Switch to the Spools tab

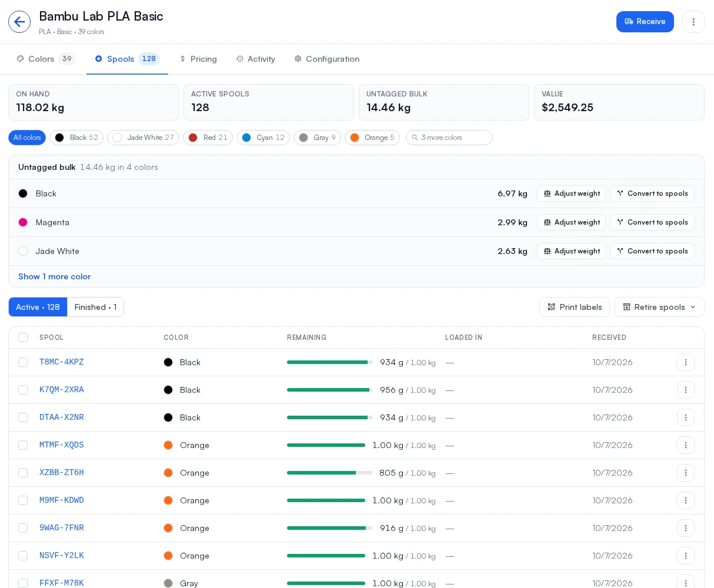[127, 59]
